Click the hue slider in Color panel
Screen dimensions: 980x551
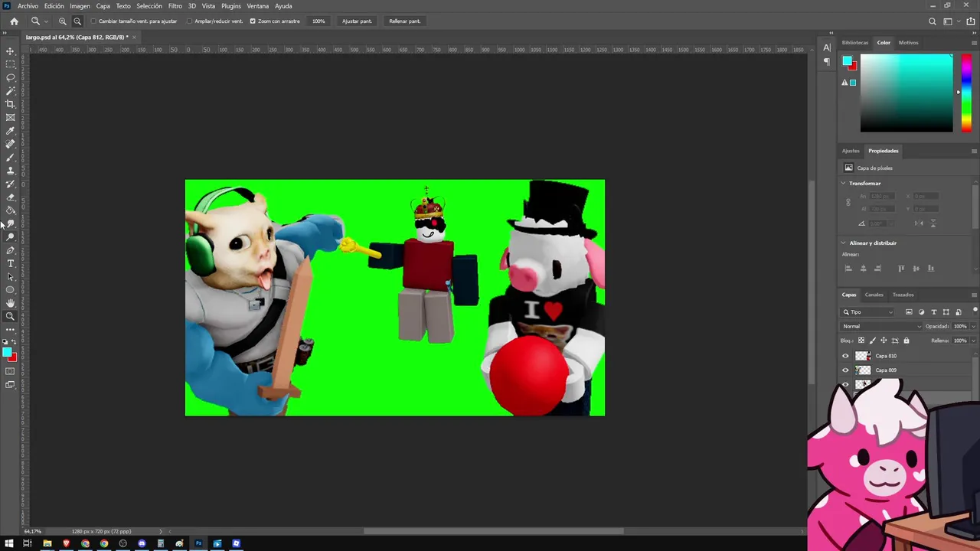click(x=966, y=93)
